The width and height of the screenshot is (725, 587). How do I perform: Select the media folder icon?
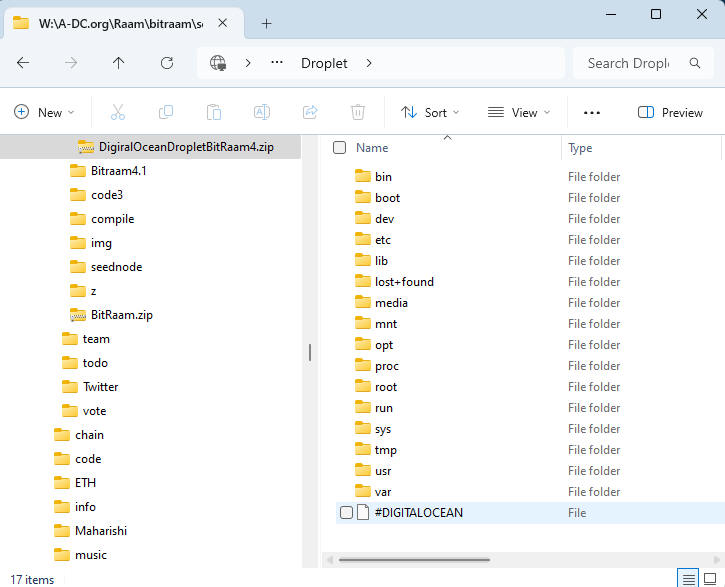coord(362,302)
